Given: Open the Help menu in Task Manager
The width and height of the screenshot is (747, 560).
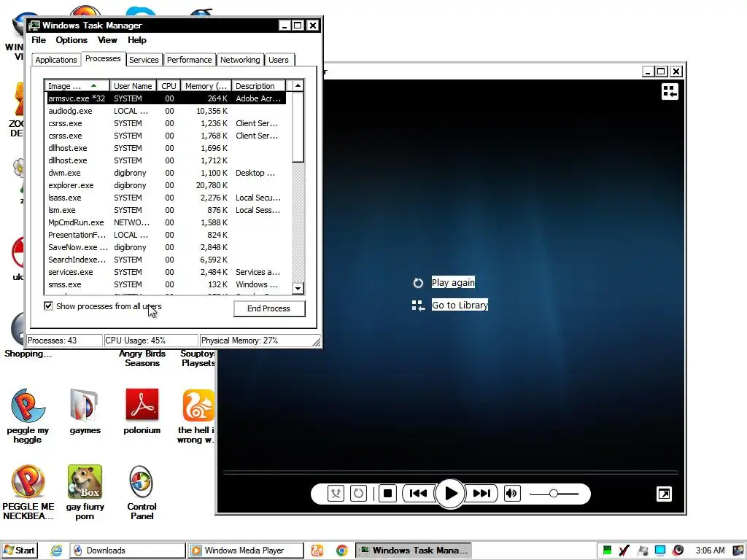Looking at the screenshot, I should pos(136,40).
